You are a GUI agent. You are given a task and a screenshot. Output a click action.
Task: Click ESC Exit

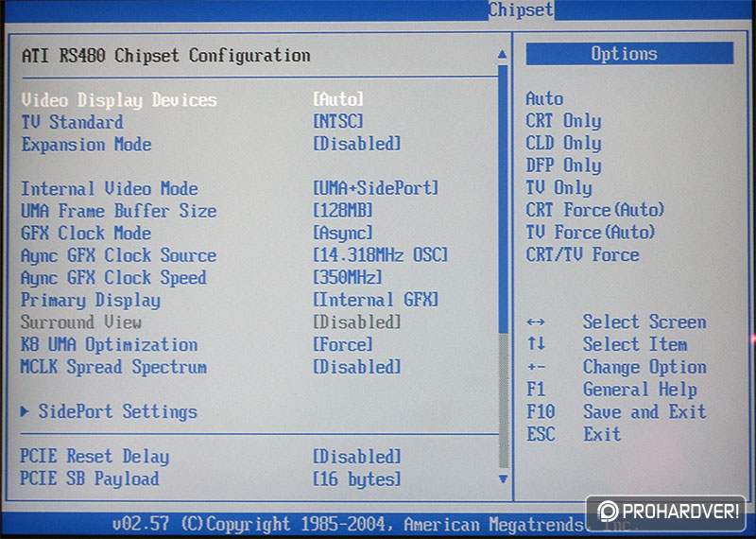point(574,434)
